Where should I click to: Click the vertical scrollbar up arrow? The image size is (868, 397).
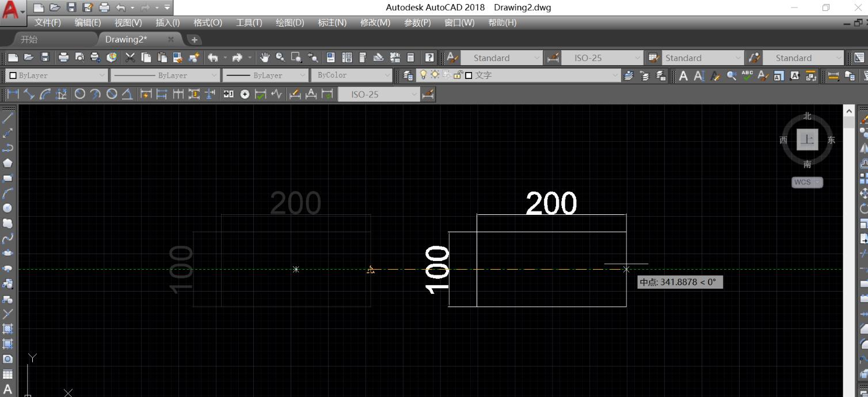[x=849, y=110]
